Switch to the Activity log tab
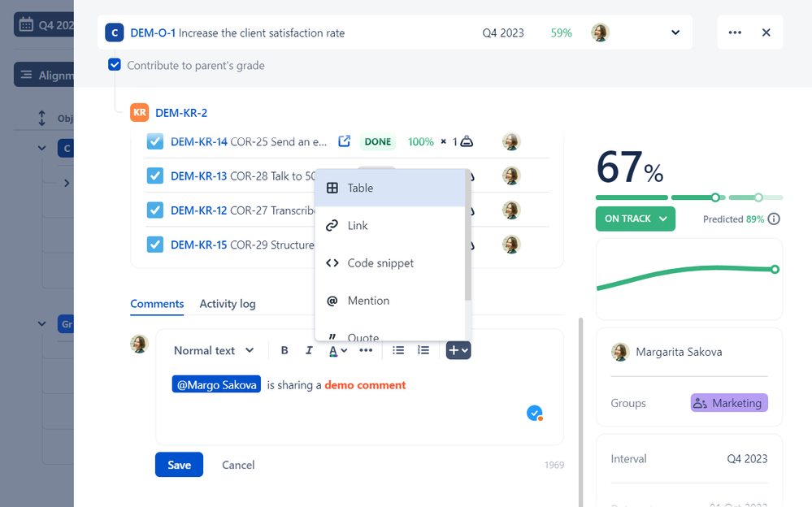Screen dimensions: 812x507 point(228,304)
